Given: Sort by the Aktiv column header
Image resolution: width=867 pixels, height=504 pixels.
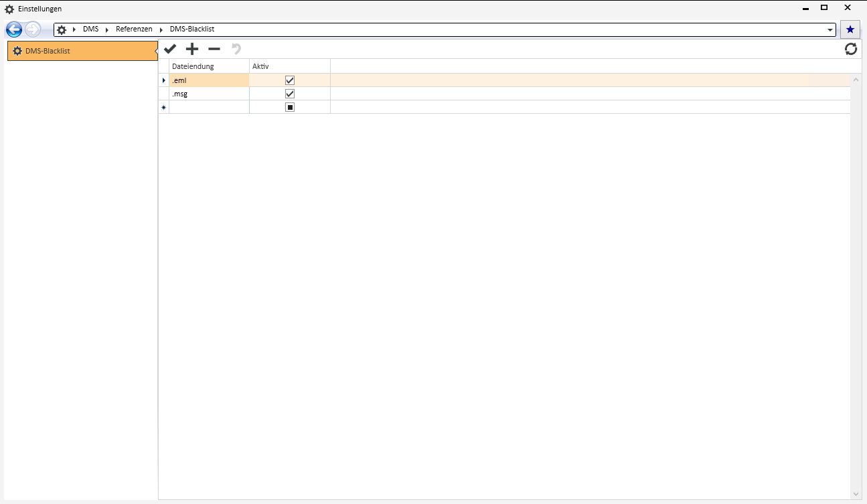Looking at the screenshot, I should 290,66.
